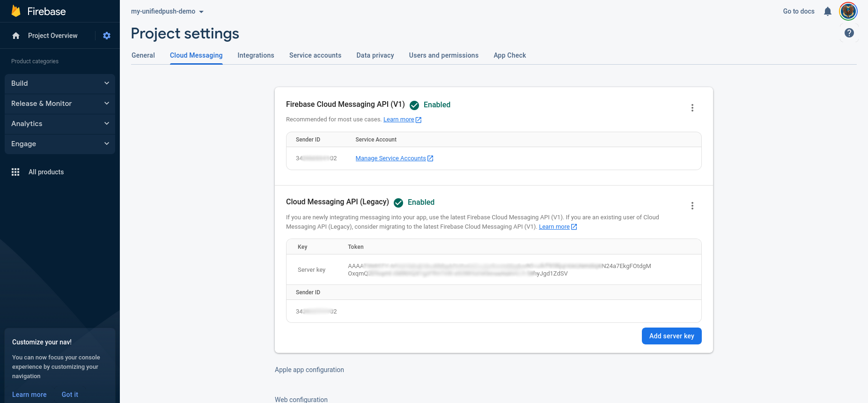
Task: Click external link icon beside Manage Service Accounts
Action: [x=430, y=158]
